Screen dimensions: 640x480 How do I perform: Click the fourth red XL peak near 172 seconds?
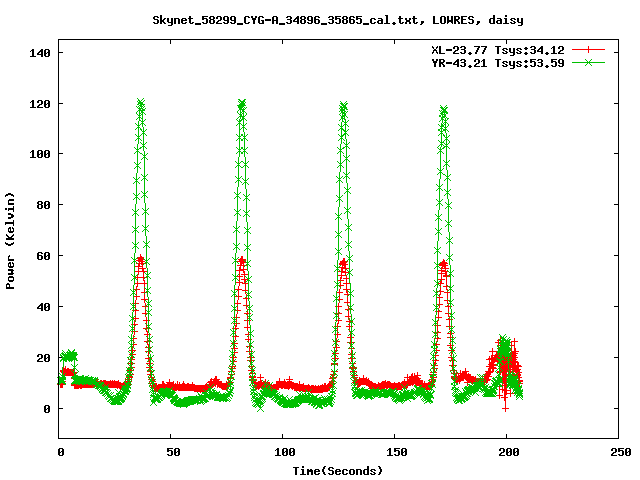[x=443, y=264]
